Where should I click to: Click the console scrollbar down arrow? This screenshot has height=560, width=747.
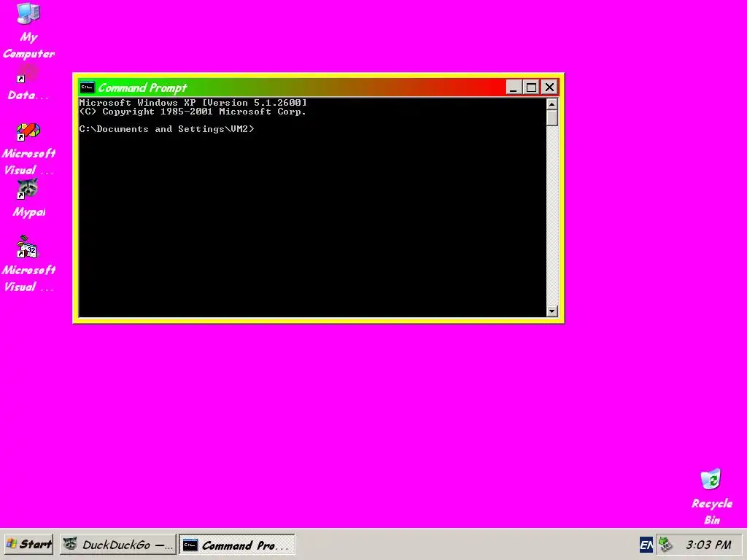(x=551, y=311)
